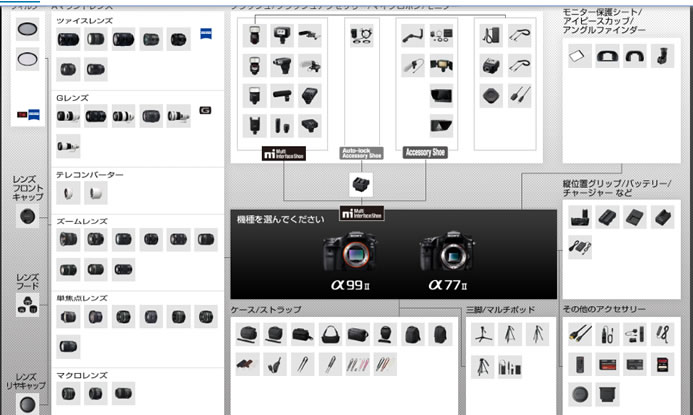Open the first lens under ツァイスレンズ
Image resolution: width=693 pixels, height=415 pixels.
[68, 39]
